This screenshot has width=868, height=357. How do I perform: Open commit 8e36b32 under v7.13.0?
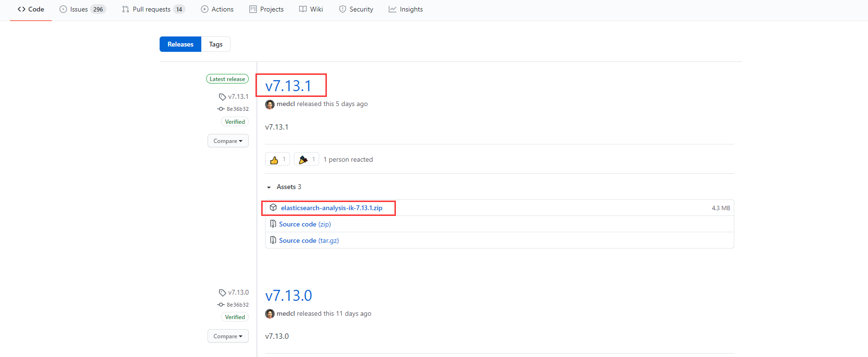pos(238,305)
